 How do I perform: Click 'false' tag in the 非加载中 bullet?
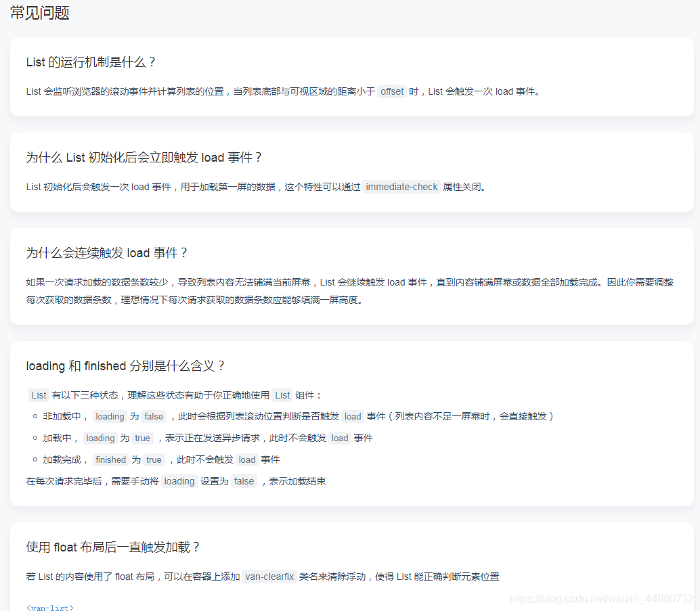[x=154, y=416]
